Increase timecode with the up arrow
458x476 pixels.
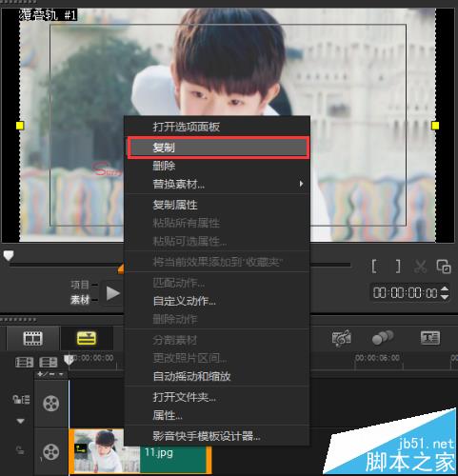[x=445, y=288]
